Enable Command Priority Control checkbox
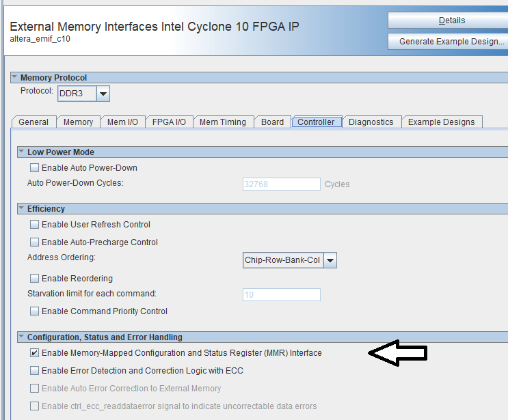Image resolution: width=508 pixels, height=420 pixels. point(34,311)
